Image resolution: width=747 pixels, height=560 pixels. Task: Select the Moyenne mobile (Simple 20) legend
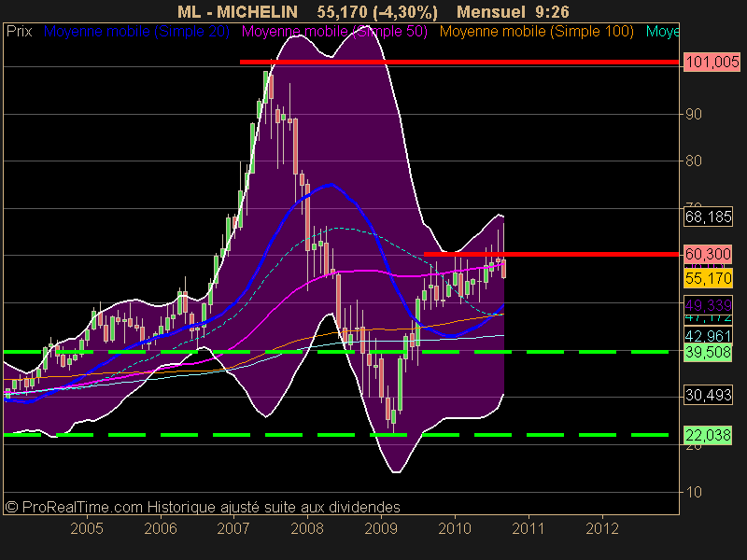coord(136,32)
